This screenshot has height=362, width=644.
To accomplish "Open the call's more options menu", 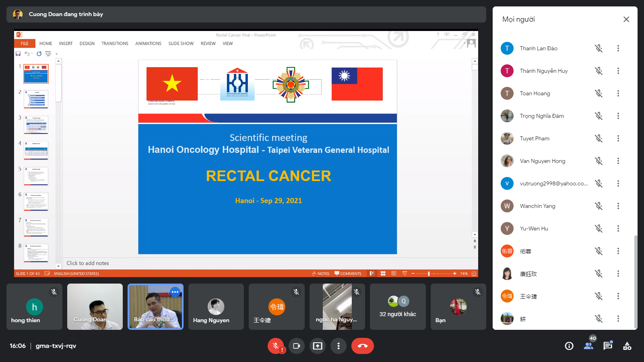I will 339,346.
